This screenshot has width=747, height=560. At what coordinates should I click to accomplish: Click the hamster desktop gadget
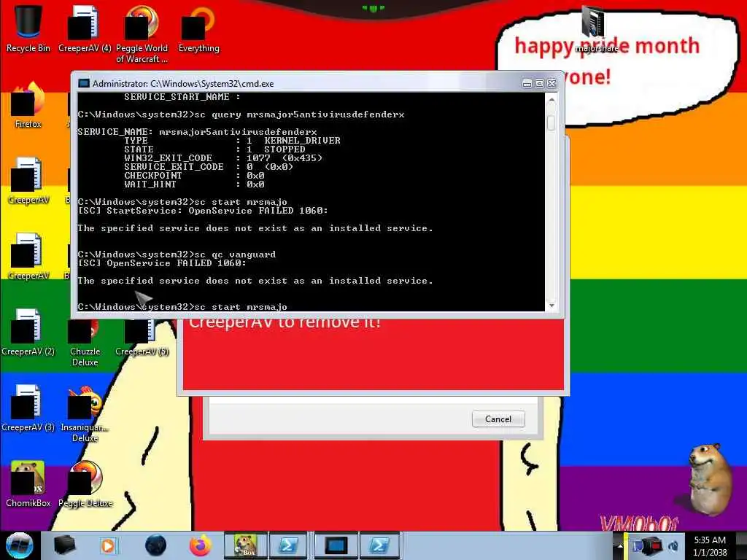(711, 480)
